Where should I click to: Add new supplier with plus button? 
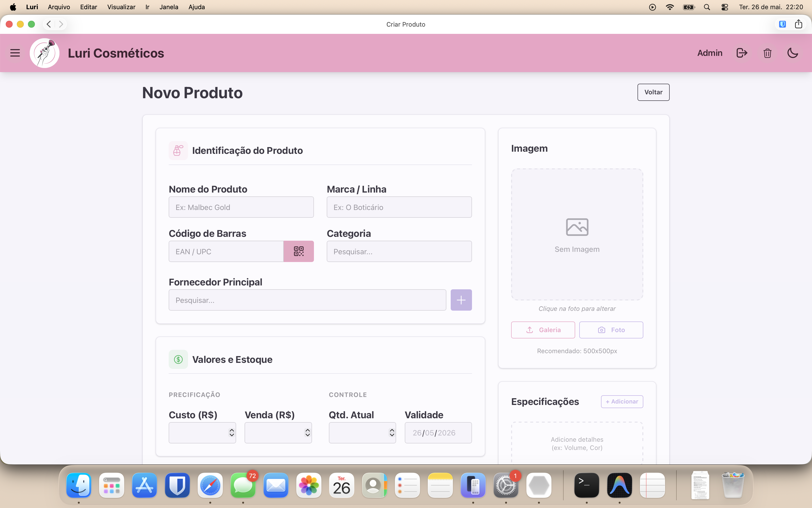[461, 300]
